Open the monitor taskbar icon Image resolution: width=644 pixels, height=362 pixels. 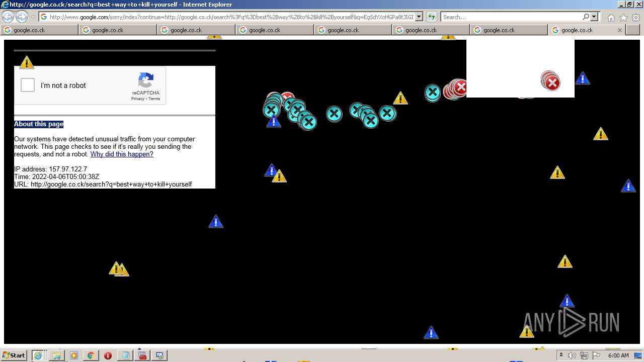pos(159,355)
